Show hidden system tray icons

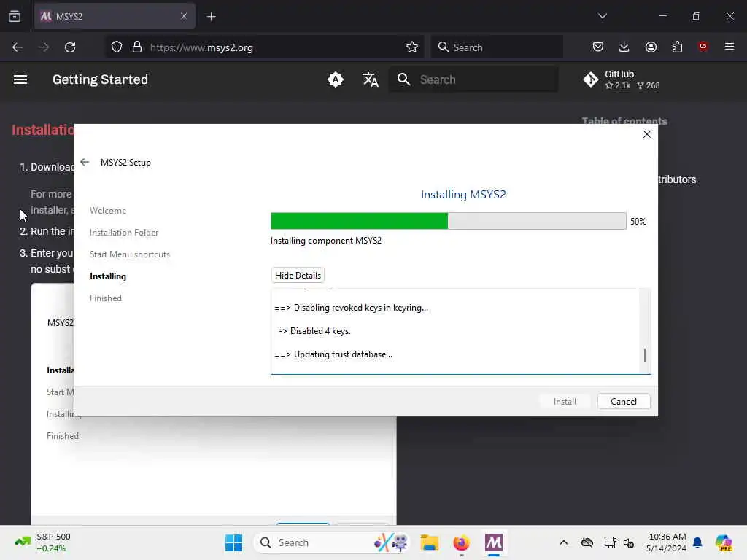pyautogui.click(x=564, y=542)
